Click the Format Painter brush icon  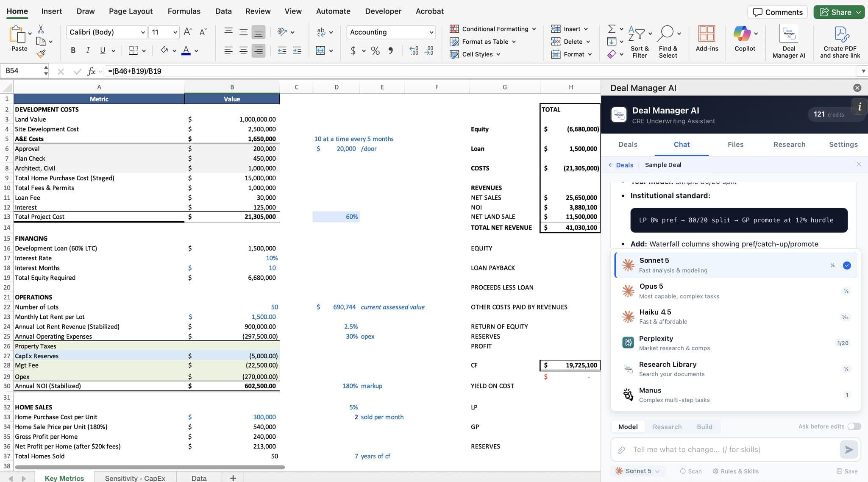[41, 54]
